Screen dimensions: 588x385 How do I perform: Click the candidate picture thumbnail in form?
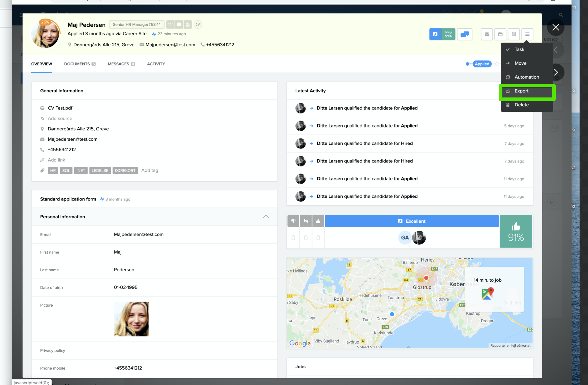click(131, 319)
